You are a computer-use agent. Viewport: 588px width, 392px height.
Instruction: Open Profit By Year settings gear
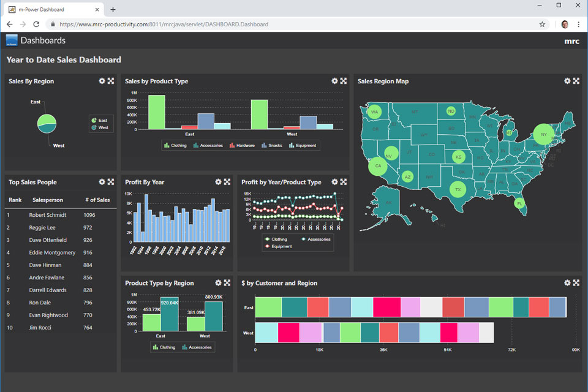coord(218,182)
